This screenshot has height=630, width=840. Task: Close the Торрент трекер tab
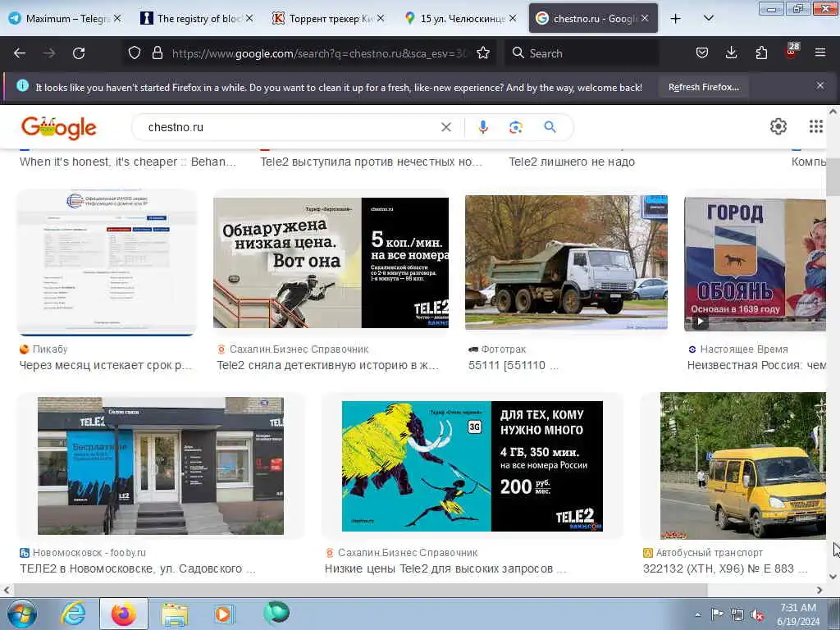380,19
